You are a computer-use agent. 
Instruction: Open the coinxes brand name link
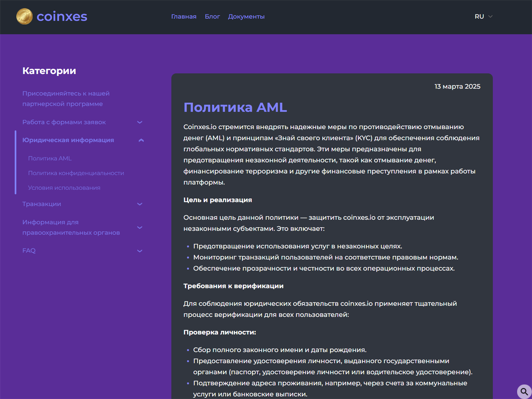pyautogui.click(x=62, y=16)
